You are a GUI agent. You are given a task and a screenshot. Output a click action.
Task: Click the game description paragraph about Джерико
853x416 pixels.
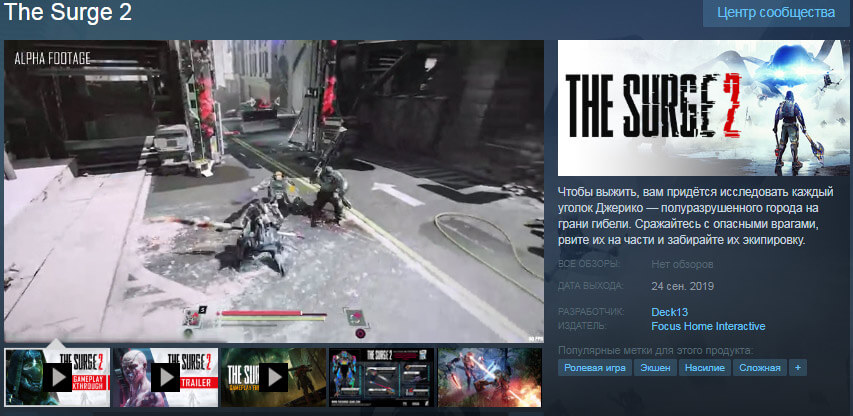696,216
